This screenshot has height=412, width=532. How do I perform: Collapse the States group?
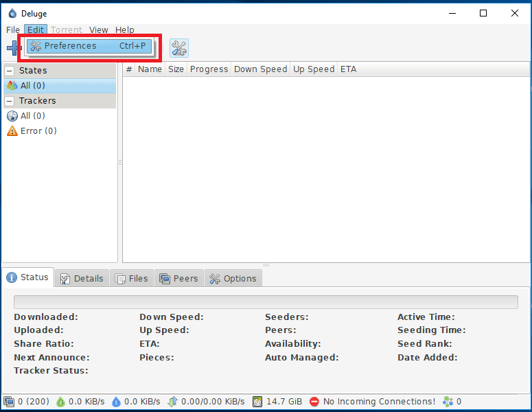[10, 71]
